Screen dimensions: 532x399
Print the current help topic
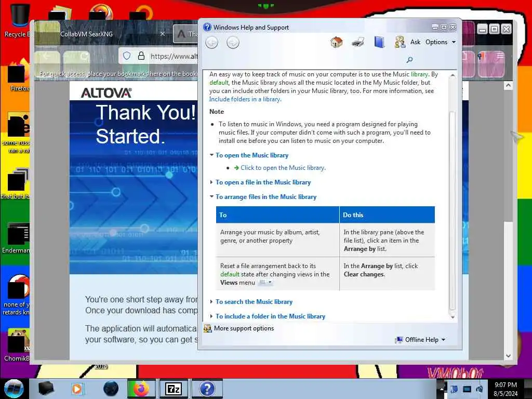[x=358, y=42]
